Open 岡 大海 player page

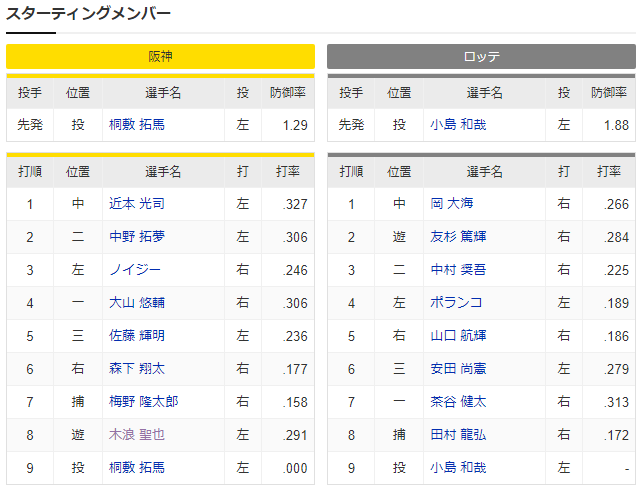tap(452, 203)
